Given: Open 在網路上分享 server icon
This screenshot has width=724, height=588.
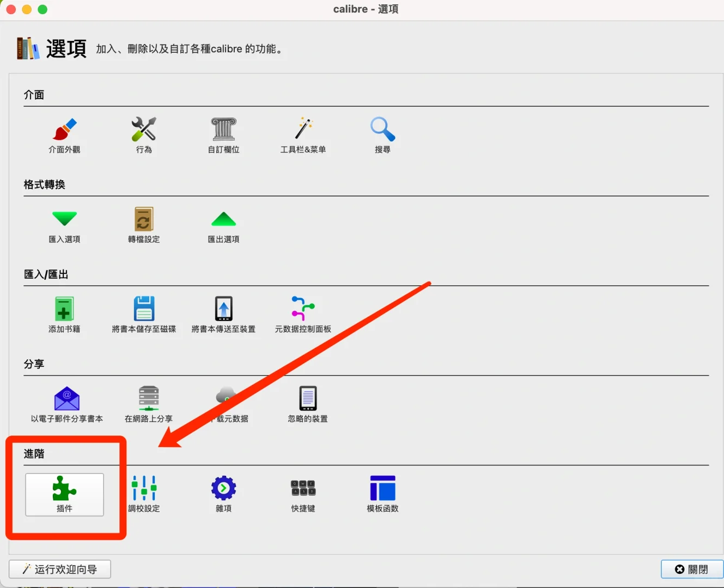Looking at the screenshot, I should click(149, 398).
